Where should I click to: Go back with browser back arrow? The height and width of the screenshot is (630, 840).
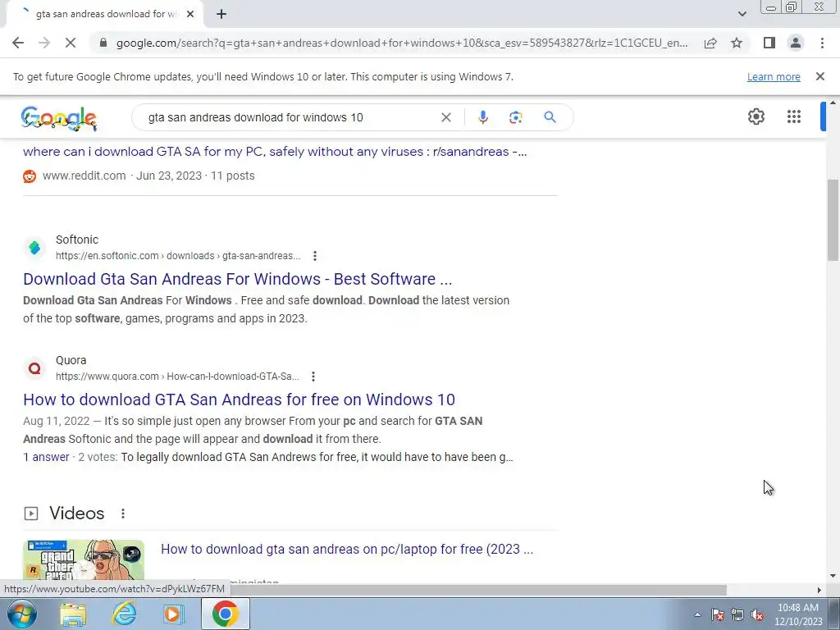point(18,43)
